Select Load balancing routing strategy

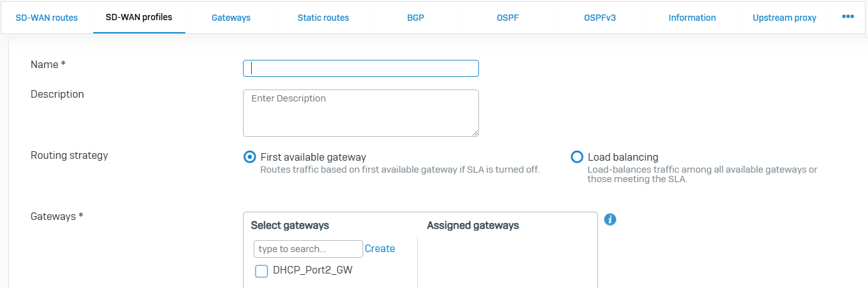click(577, 157)
